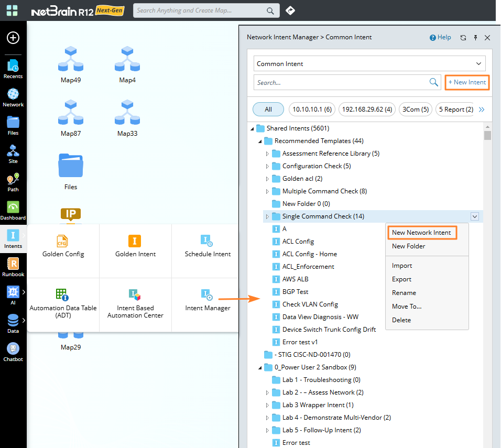Choose Delete from context menu
Image resolution: width=501 pixels, height=448 pixels.
click(x=401, y=320)
